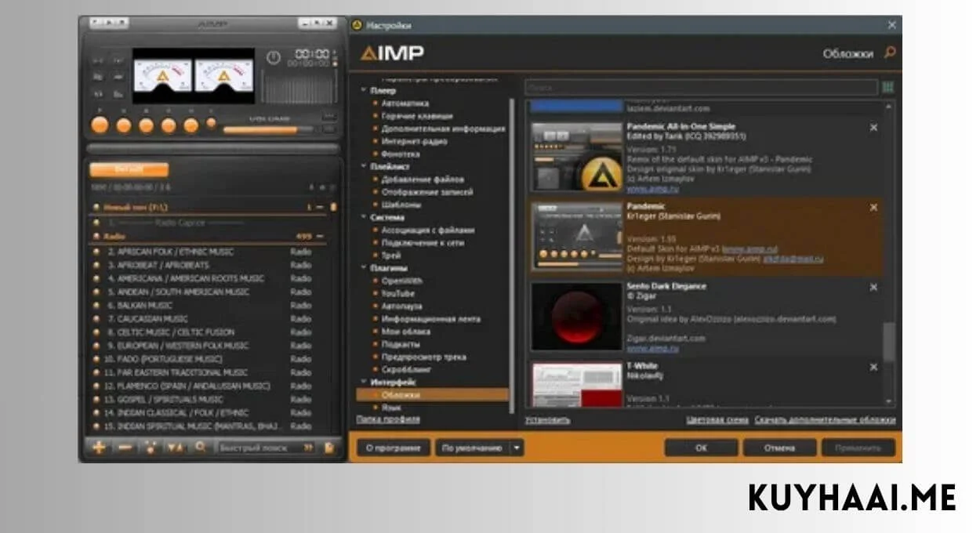Screen dimensions: 980x533
Task: Open Автопауза plugin settings
Action: click(401, 306)
